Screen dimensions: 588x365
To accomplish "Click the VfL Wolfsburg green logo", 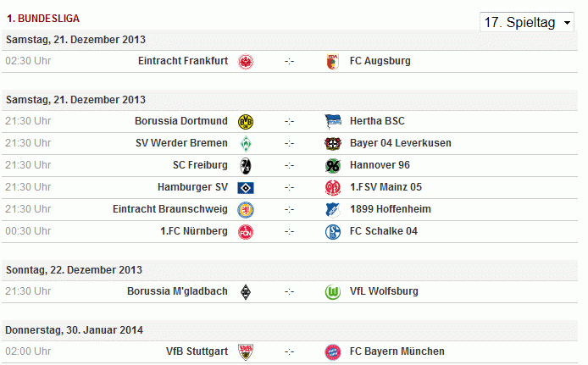I will (x=332, y=291).
